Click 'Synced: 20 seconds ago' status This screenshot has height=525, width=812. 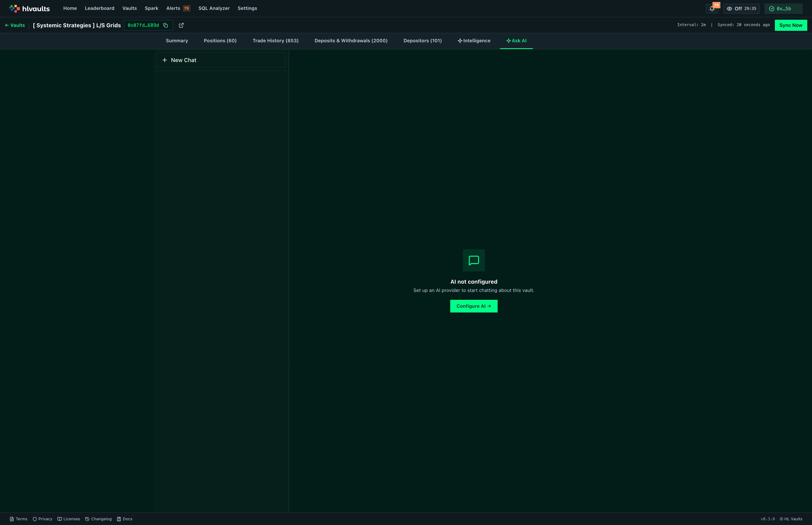coord(743,25)
